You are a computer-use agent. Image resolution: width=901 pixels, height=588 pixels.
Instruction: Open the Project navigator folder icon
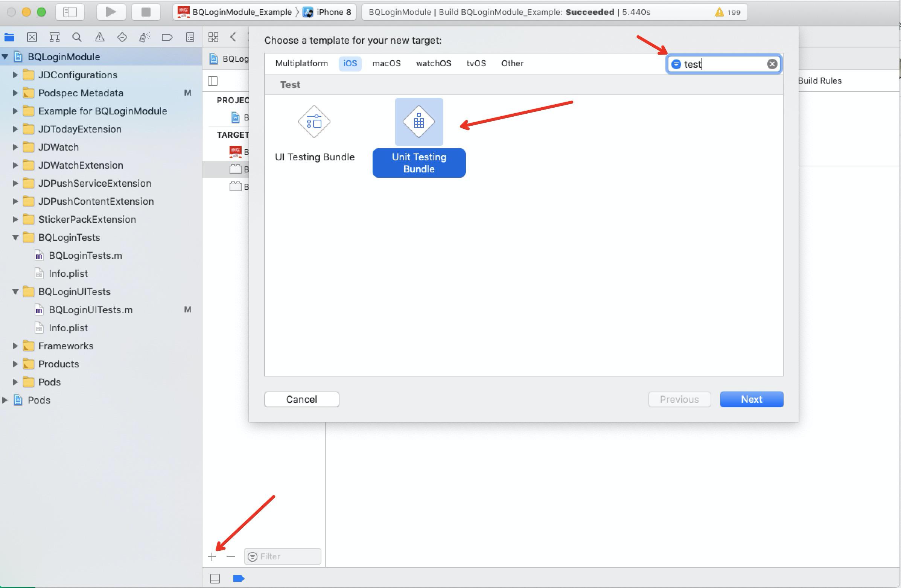click(x=9, y=37)
